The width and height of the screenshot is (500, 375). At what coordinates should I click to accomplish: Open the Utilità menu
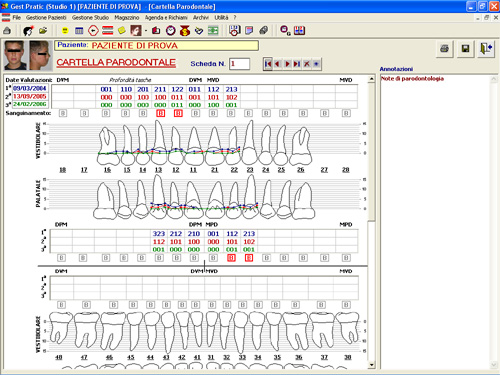221,17
